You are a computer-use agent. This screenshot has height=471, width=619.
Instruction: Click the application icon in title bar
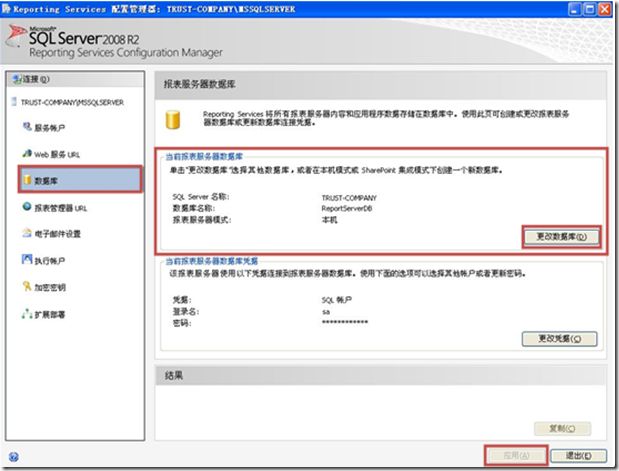tap(6, 9)
